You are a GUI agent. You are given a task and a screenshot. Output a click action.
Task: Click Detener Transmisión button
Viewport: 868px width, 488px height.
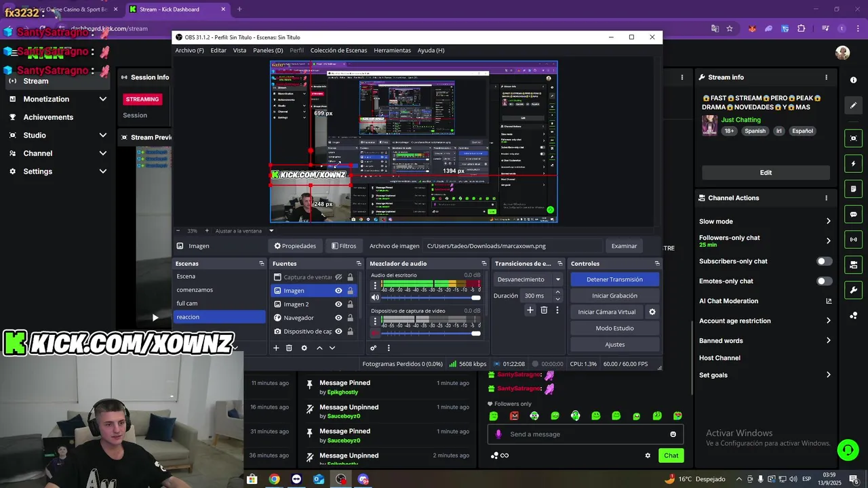(614, 279)
